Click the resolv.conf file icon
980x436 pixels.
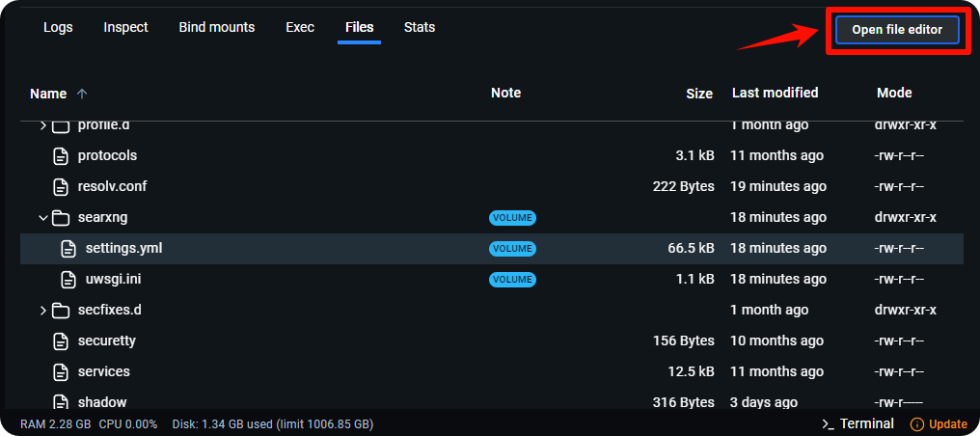[61, 186]
